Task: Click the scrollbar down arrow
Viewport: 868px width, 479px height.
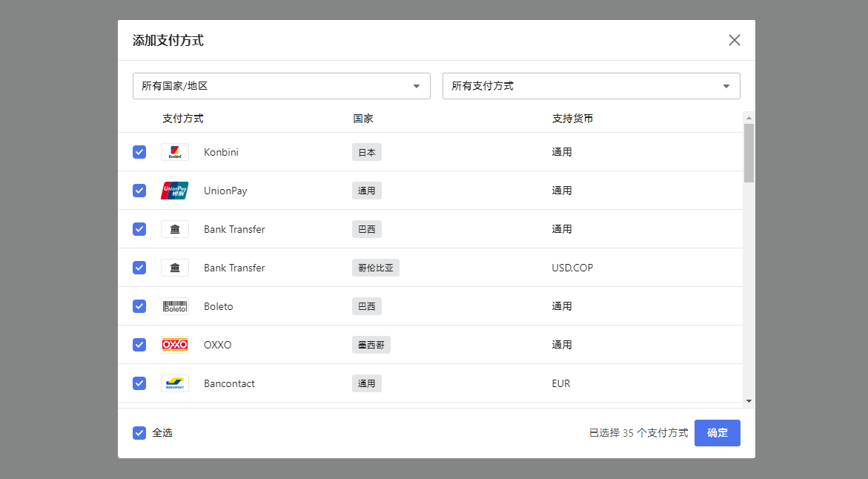Action: point(749,401)
